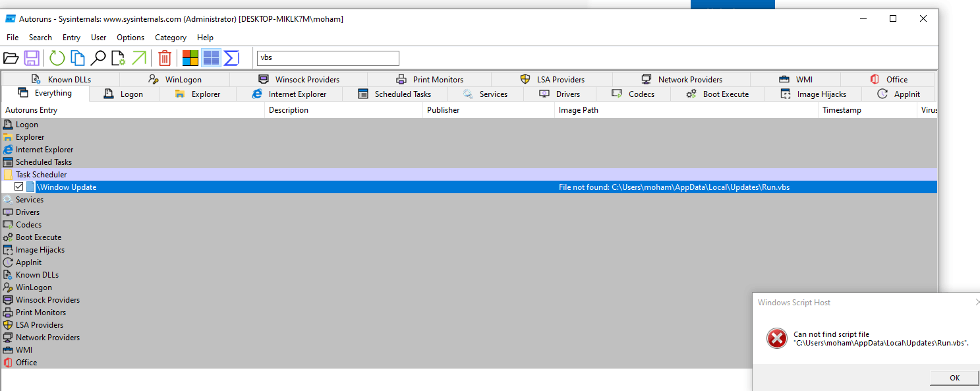Switch to the Boot Execute tab
This screenshot has width=980, height=391.
click(x=718, y=94)
